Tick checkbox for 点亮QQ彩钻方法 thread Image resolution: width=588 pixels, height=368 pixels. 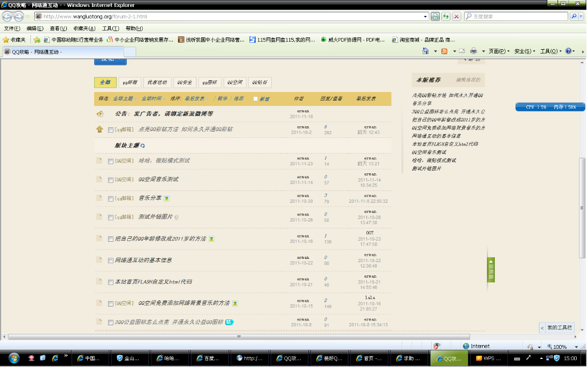tap(111, 130)
